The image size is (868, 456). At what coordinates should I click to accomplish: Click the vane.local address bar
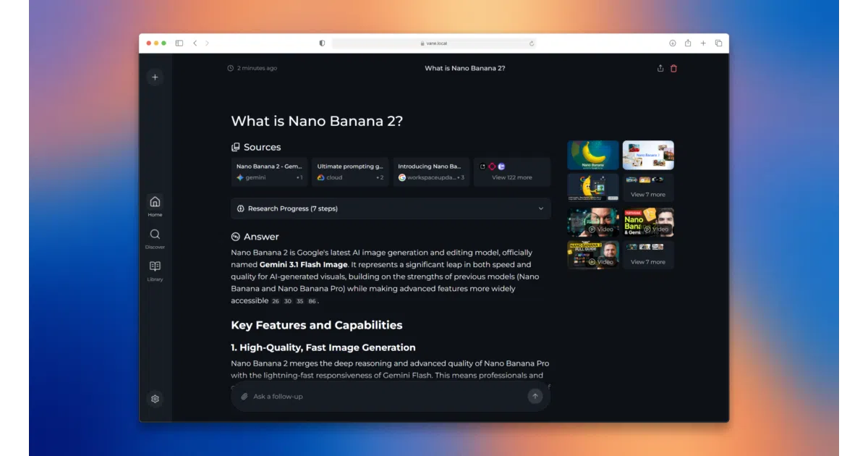point(434,43)
